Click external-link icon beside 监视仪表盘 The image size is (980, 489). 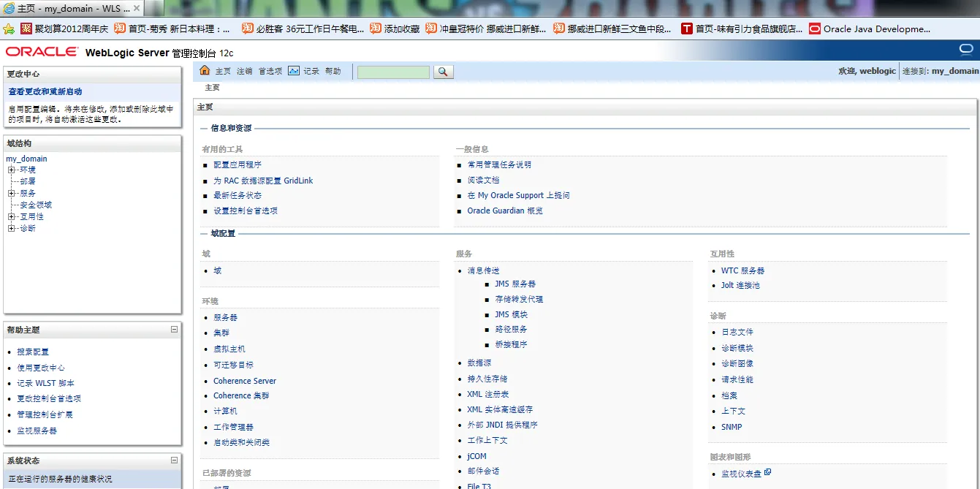(767, 473)
